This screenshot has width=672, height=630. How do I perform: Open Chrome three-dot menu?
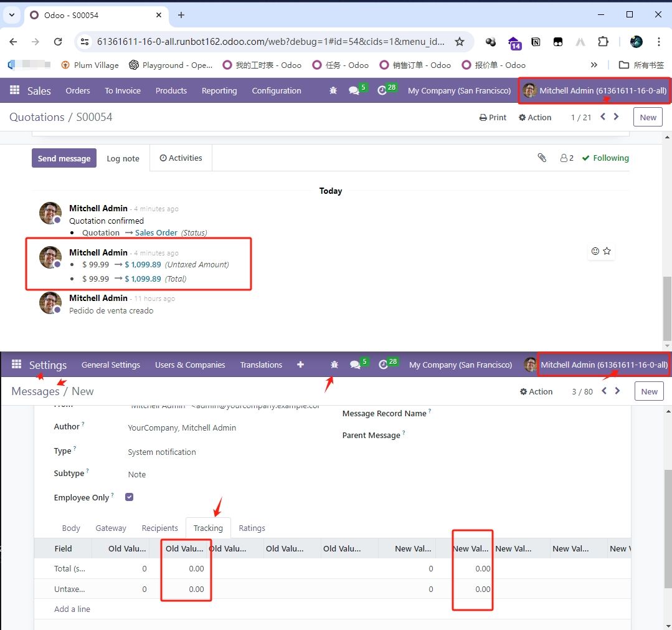pyautogui.click(x=659, y=42)
